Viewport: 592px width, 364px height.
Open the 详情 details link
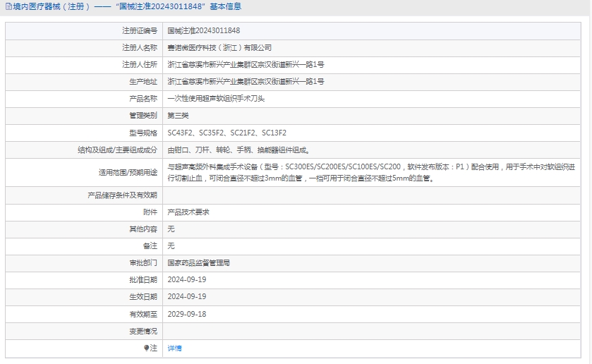174,348
